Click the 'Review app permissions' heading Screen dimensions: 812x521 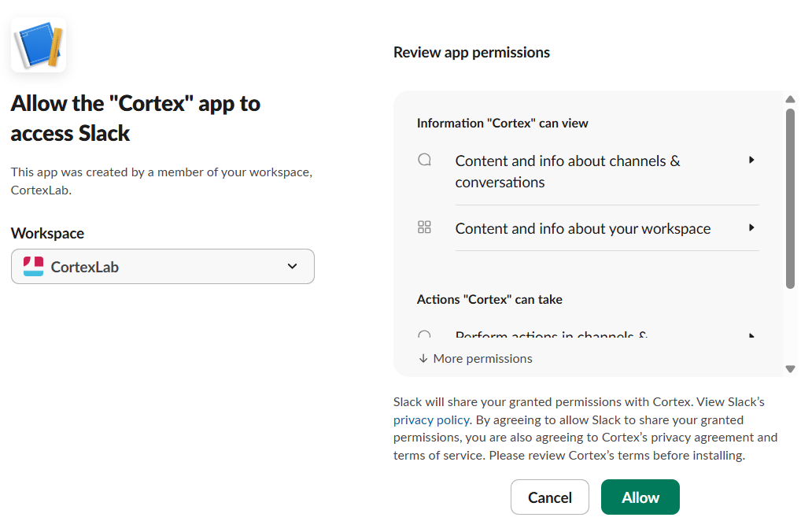coord(472,52)
